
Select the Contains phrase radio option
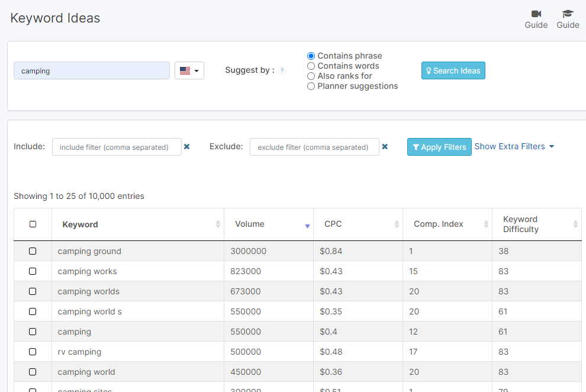[x=311, y=56]
